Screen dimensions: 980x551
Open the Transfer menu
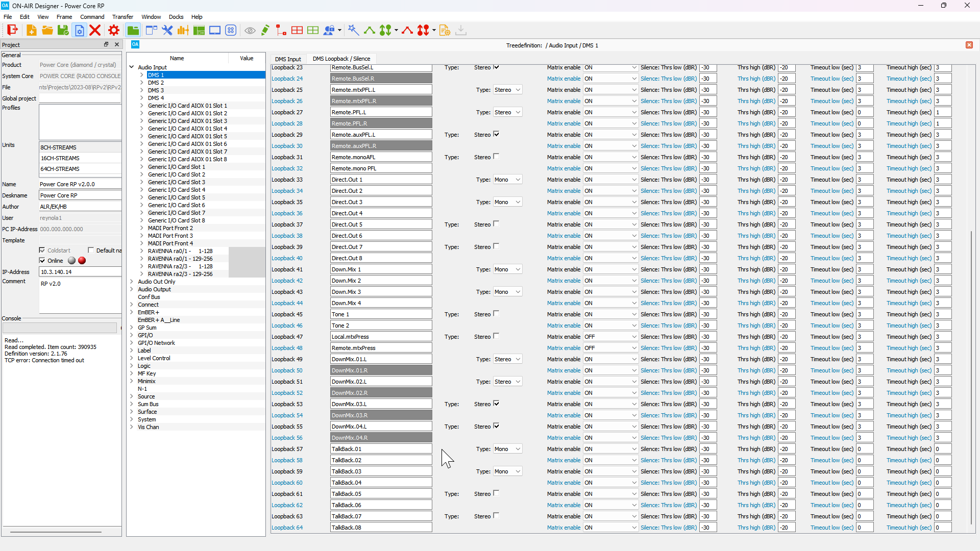122,17
